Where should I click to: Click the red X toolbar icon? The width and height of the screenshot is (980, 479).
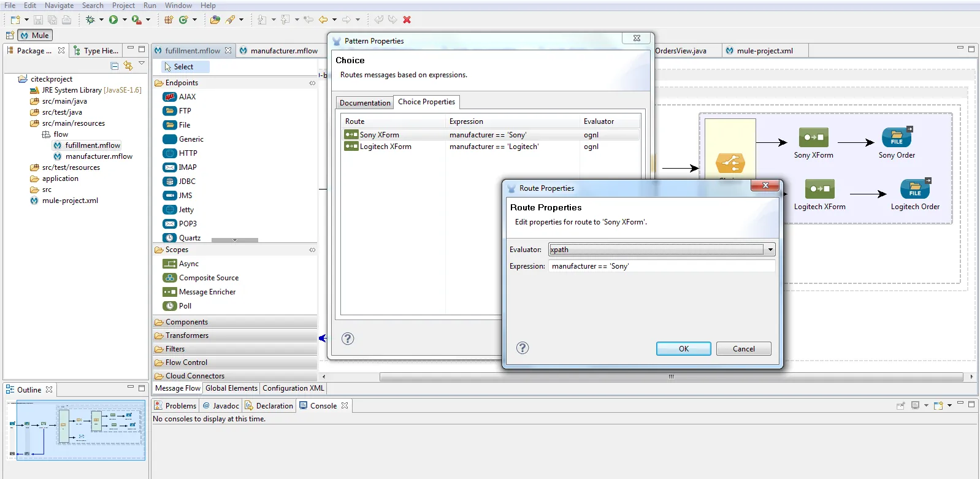pyautogui.click(x=407, y=20)
